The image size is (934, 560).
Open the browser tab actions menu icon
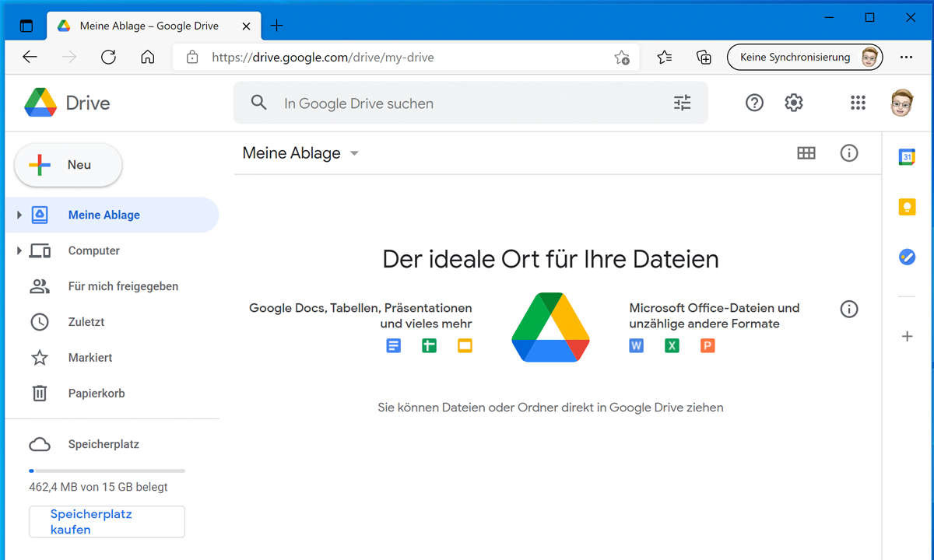pos(26,26)
